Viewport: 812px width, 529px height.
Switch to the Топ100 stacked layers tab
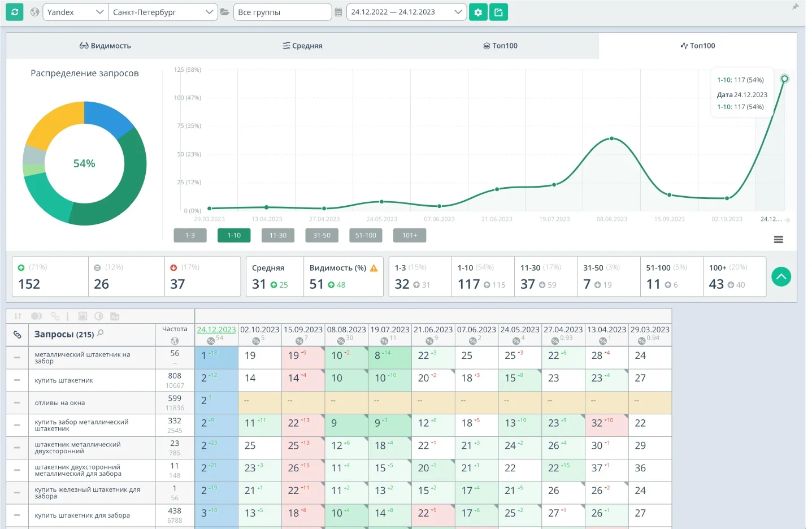pyautogui.click(x=500, y=46)
